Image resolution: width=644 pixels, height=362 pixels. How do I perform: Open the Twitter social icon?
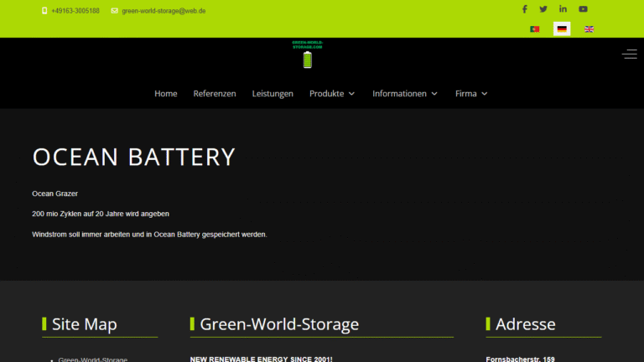pos(543,9)
